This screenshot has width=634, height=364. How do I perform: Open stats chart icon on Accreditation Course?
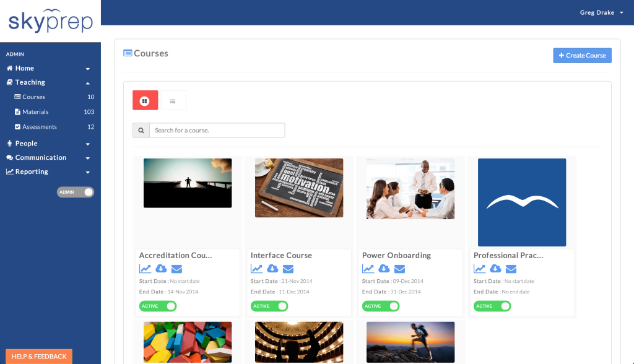pos(145,269)
